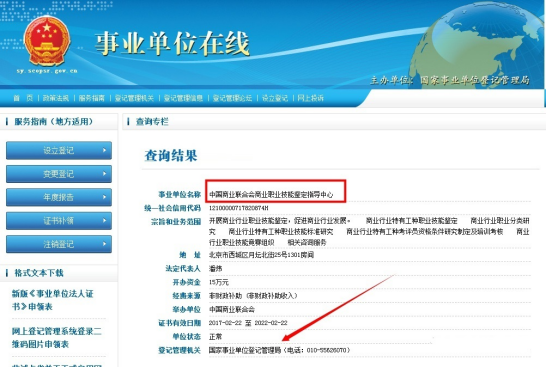Open 登记管理论坛 navigation item
This screenshot has width=547, height=368.
pyautogui.click(x=232, y=98)
